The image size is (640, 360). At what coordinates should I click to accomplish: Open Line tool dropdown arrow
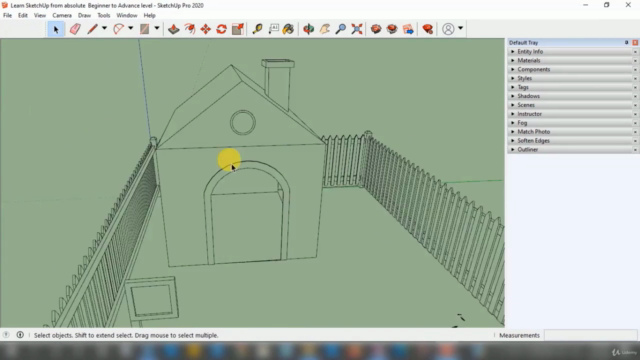coord(104,29)
